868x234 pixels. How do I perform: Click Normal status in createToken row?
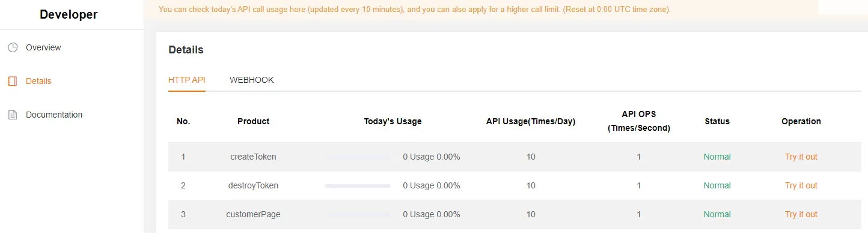[x=717, y=157]
